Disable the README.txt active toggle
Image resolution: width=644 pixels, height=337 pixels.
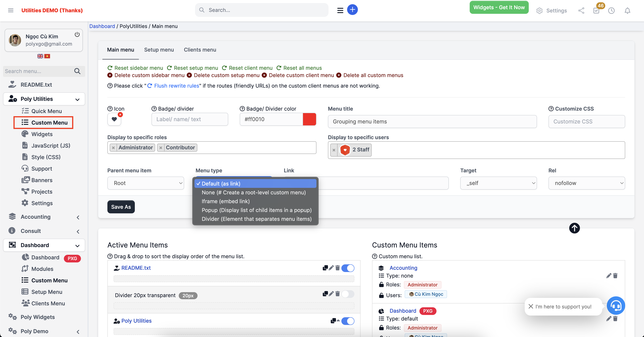(348, 268)
